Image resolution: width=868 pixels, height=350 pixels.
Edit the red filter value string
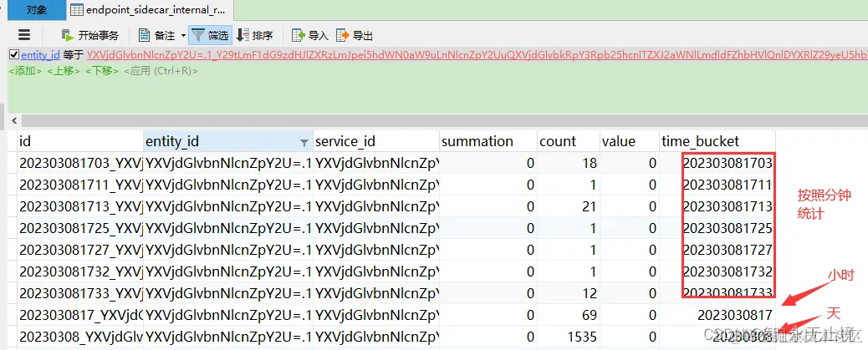(x=477, y=55)
